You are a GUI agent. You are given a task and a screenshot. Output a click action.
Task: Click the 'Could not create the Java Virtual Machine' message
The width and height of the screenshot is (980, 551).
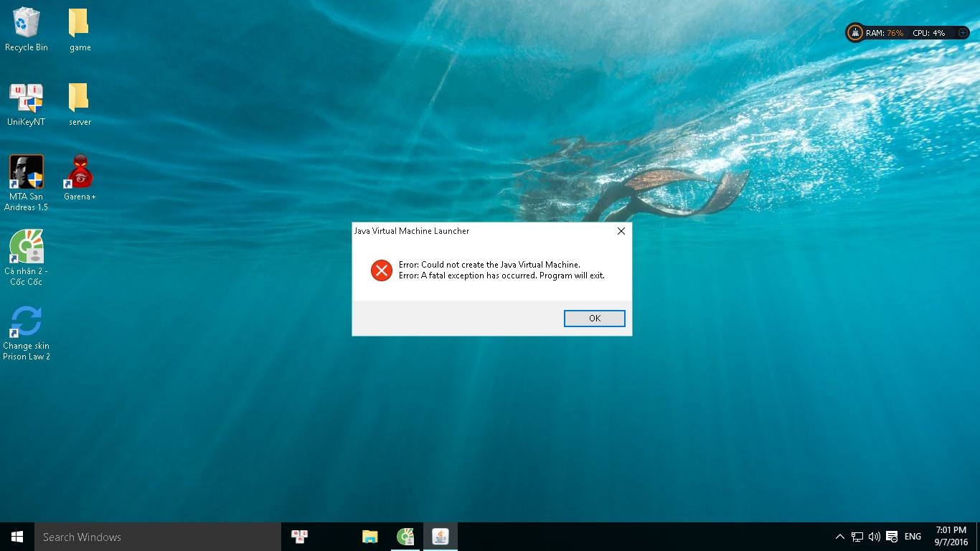[x=489, y=265]
